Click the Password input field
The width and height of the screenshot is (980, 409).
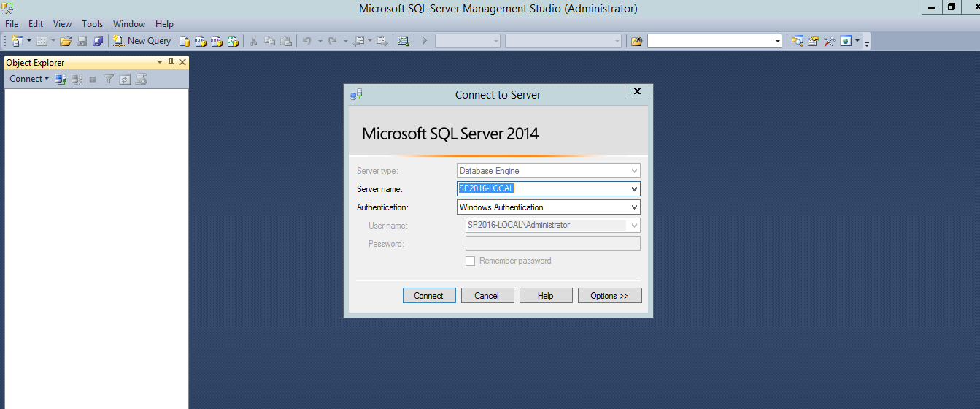[x=552, y=244]
